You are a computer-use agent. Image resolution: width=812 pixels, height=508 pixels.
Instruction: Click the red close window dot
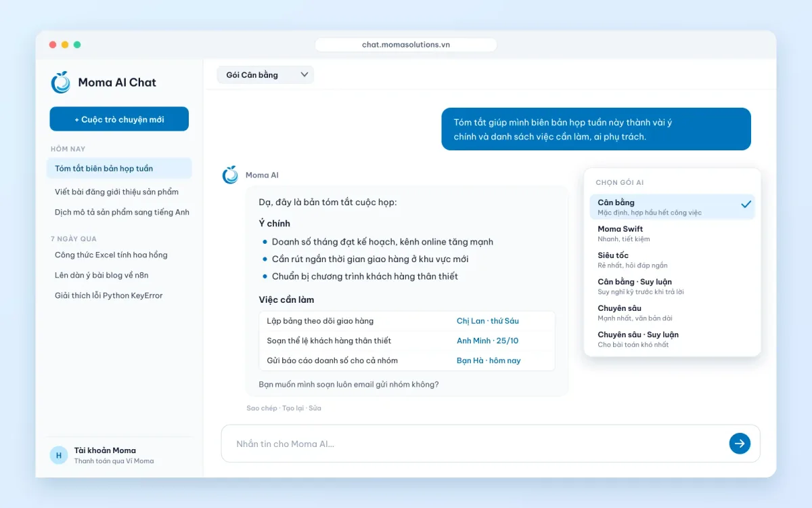click(x=53, y=45)
